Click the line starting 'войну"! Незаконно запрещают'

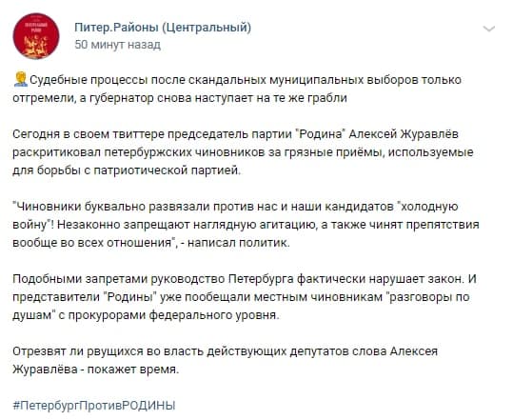click(x=246, y=225)
